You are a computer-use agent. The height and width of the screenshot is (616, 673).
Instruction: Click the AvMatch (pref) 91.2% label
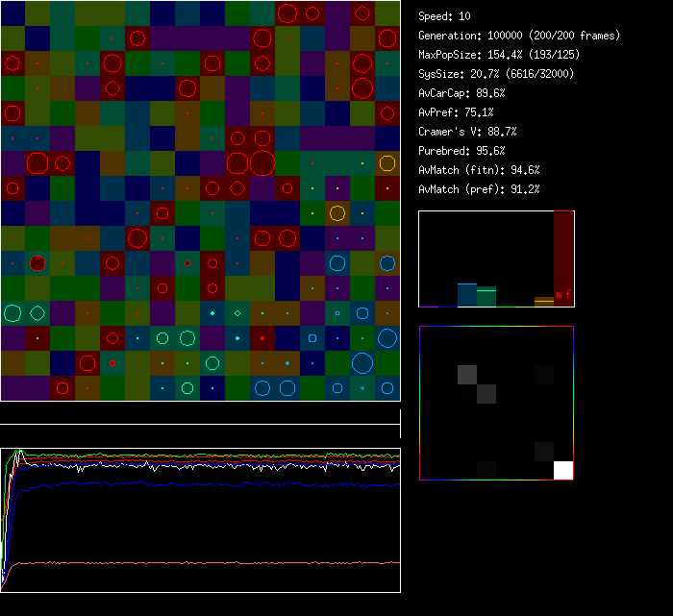480,189
